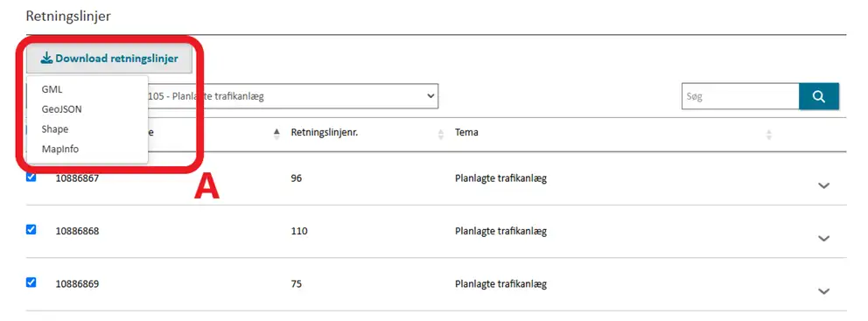Toggle checkbox for row 10886868
This screenshot has width=868, height=321.
coord(31,230)
